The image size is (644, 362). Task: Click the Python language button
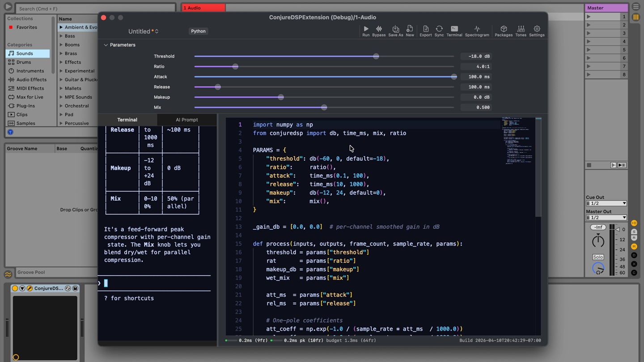(x=198, y=31)
